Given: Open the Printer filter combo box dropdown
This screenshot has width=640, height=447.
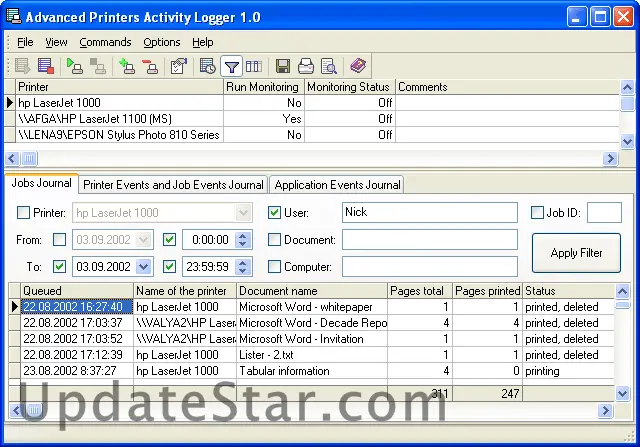Looking at the screenshot, I should tap(243, 213).
